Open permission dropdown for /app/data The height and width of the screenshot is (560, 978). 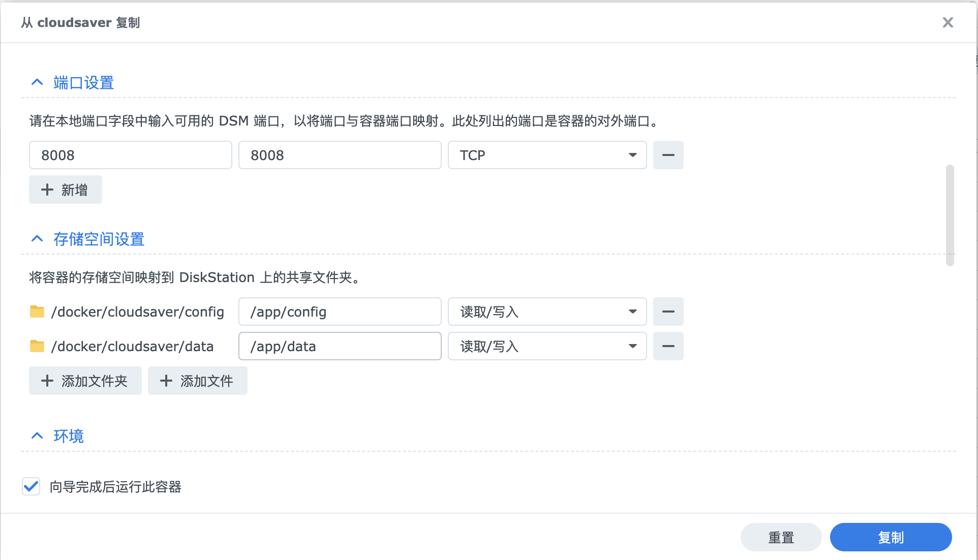(547, 346)
